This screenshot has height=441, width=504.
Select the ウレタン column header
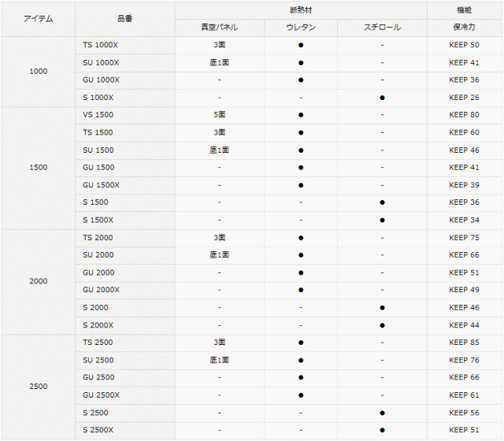[301, 28]
